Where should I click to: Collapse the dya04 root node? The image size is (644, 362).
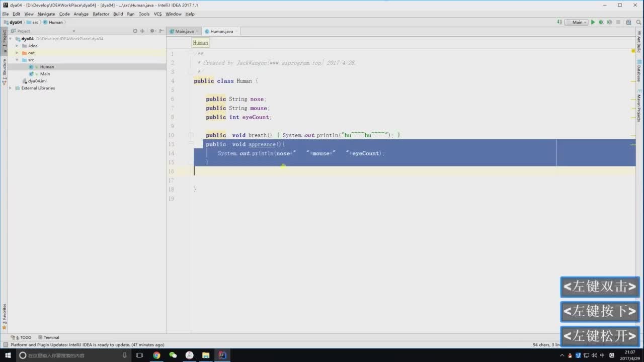pos(11,39)
